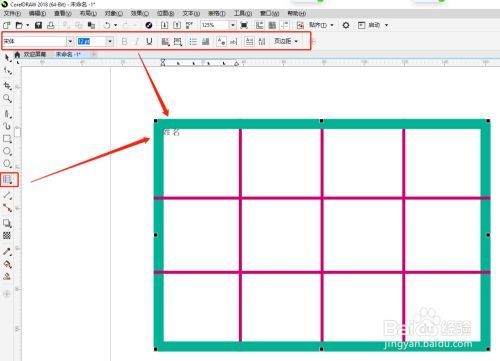Open the 页边距 margins button
This screenshot has height=361, width=500.
point(286,41)
